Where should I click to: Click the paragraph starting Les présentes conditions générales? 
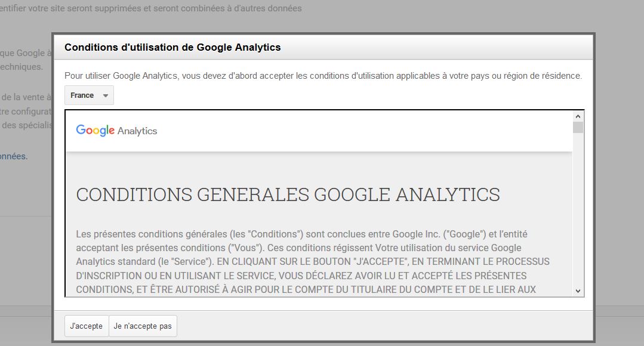(x=313, y=261)
